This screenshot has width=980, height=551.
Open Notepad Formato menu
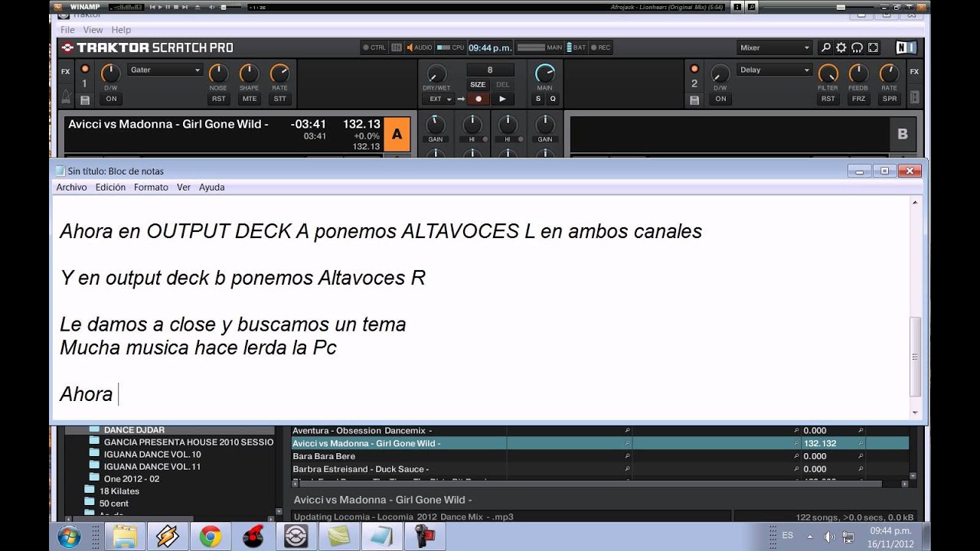pos(151,187)
